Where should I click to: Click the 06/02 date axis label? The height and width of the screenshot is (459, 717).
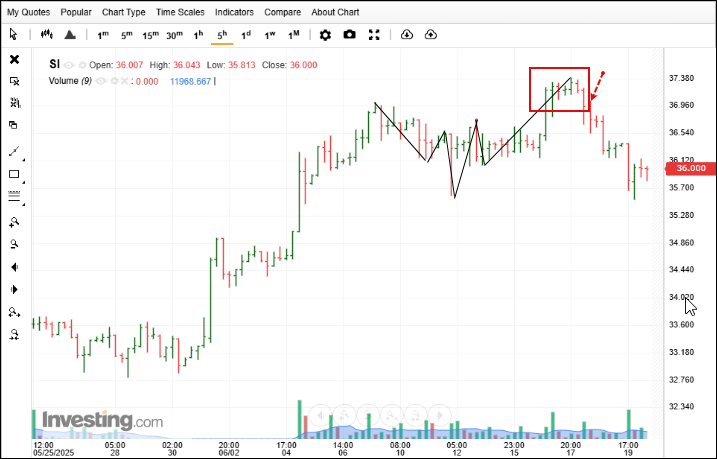coord(229,453)
